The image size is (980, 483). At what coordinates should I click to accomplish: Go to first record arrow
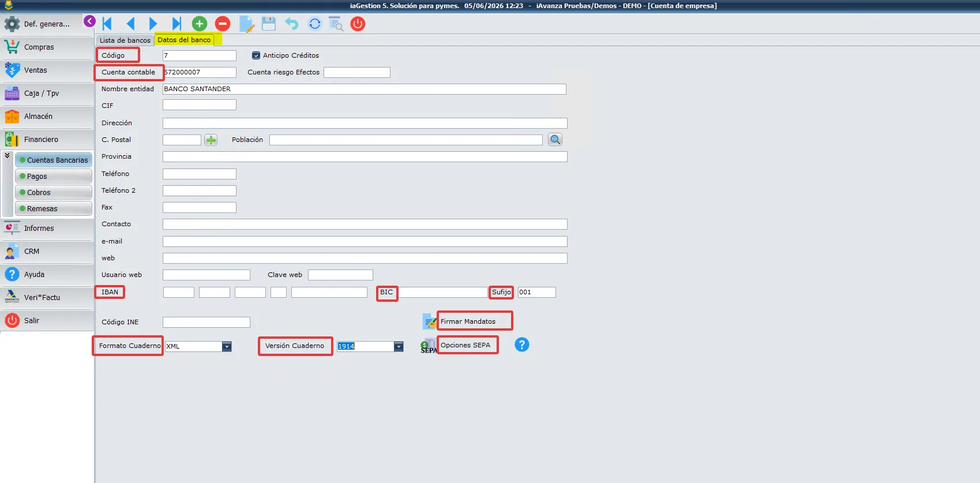[x=107, y=24]
